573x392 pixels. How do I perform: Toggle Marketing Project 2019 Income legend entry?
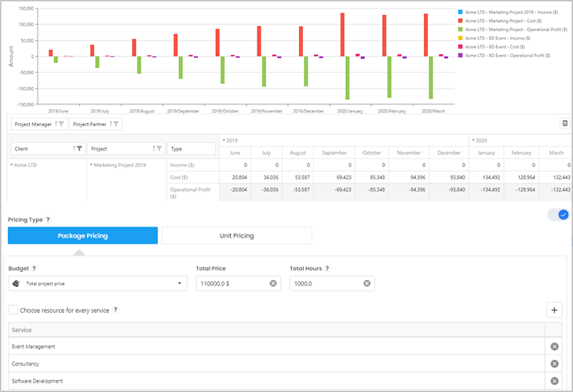(508, 12)
